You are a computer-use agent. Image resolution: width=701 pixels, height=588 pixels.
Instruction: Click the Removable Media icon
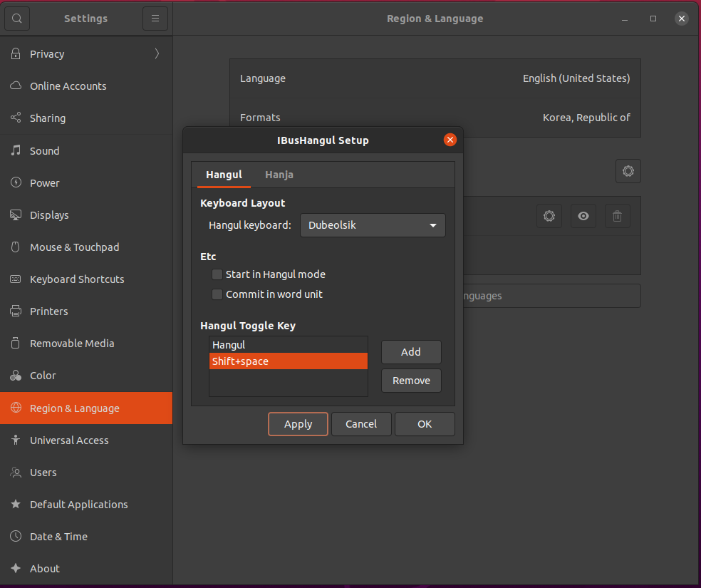click(16, 343)
